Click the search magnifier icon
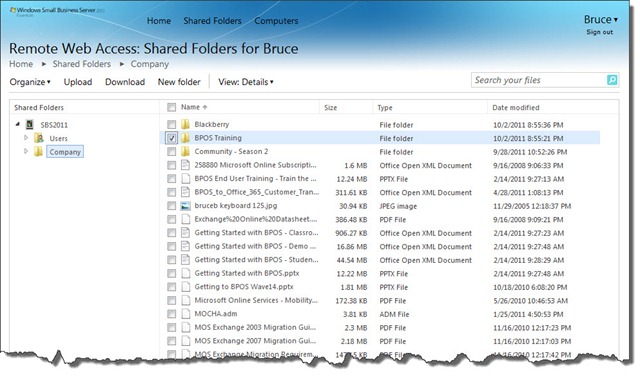The image size is (640, 380). coord(612,80)
